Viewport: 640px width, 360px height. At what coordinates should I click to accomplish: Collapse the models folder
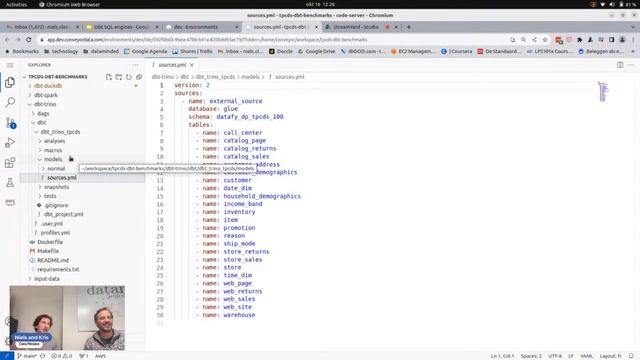click(53, 159)
